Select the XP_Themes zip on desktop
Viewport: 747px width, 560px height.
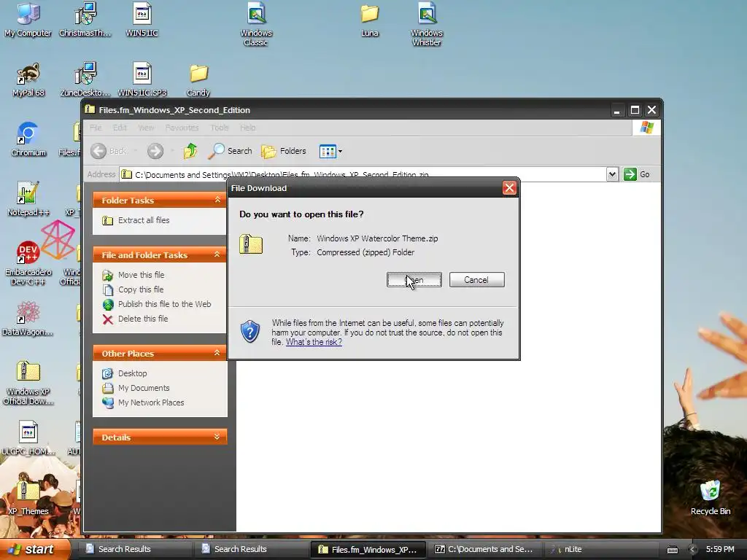28,499
